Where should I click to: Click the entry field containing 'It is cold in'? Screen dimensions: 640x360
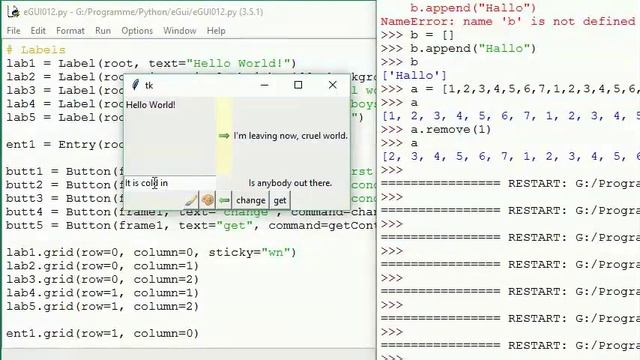tap(170, 183)
